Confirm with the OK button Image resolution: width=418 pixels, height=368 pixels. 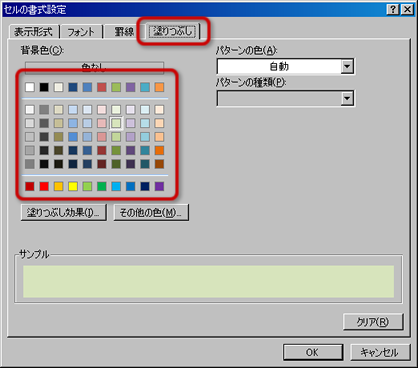[313, 352]
